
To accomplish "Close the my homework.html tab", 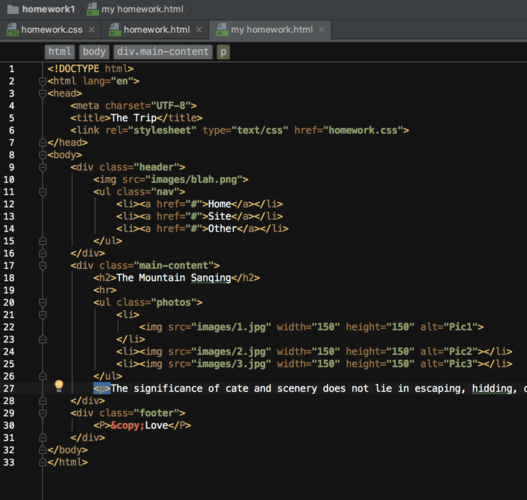I will pyautogui.click(x=322, y=30).
